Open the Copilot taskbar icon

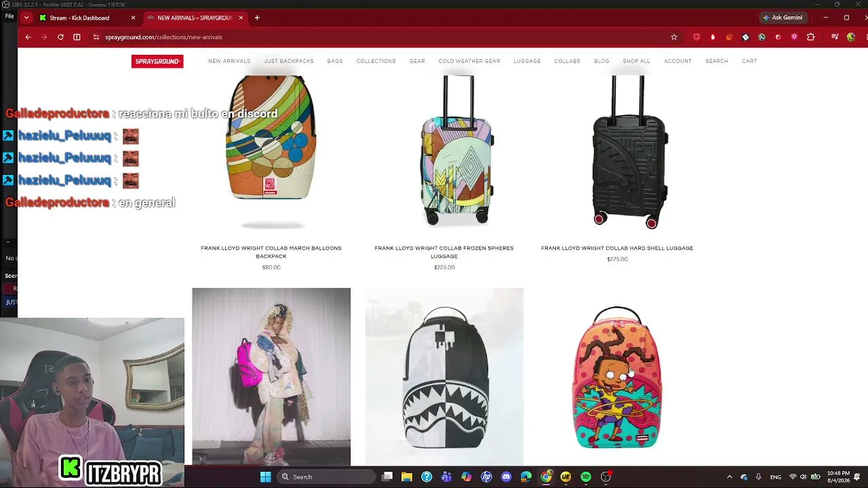point(467,477)
